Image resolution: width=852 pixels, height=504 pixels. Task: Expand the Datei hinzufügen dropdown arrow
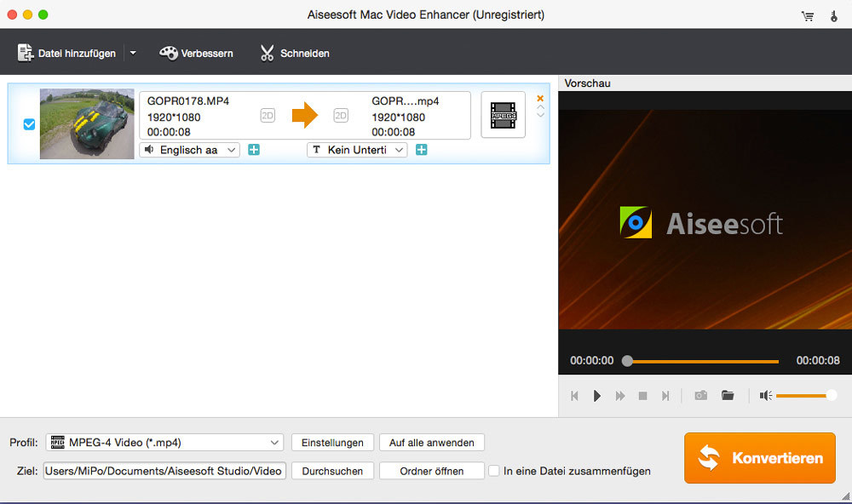[x=133, y=53]
